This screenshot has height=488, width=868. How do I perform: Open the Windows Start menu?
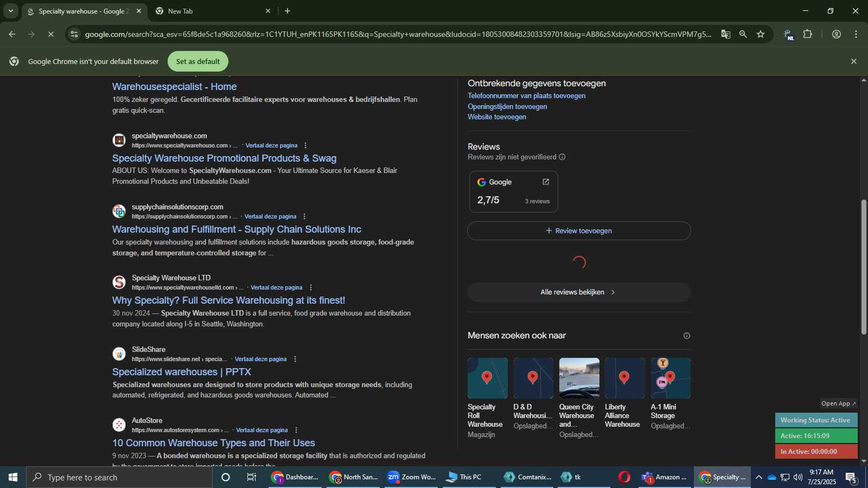tap(13, 477)
